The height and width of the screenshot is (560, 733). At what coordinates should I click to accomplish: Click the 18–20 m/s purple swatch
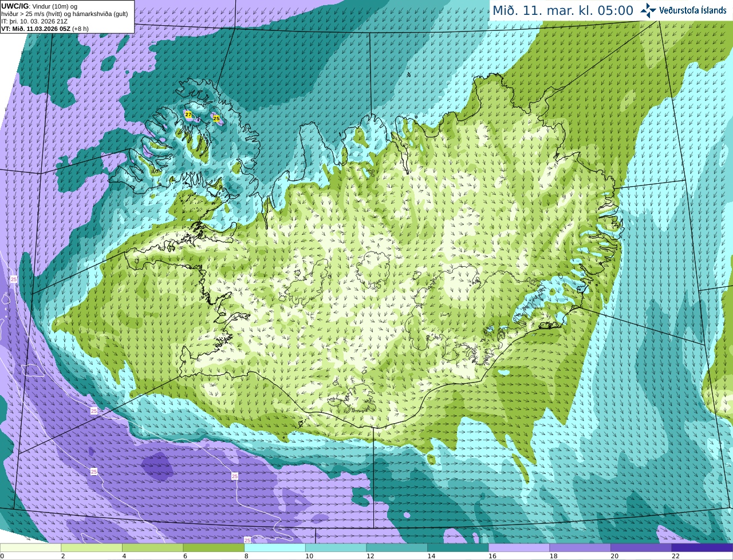580,548
